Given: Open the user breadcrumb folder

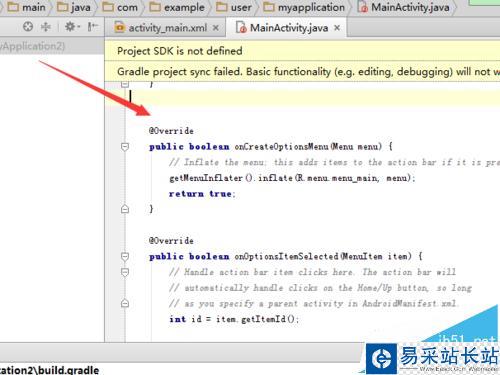Looking at the screenshot, I should tap(234, 7).
